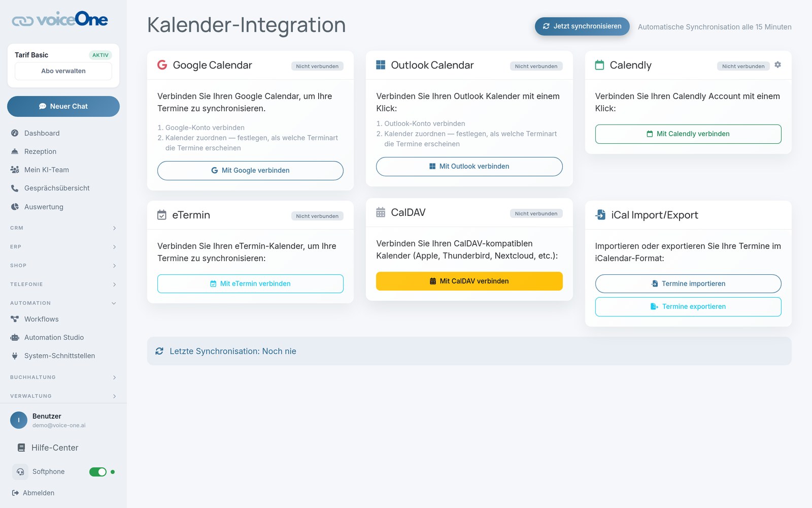
Task: Click the Auswertung pie chart icon
Action: (x=15, y=207)
